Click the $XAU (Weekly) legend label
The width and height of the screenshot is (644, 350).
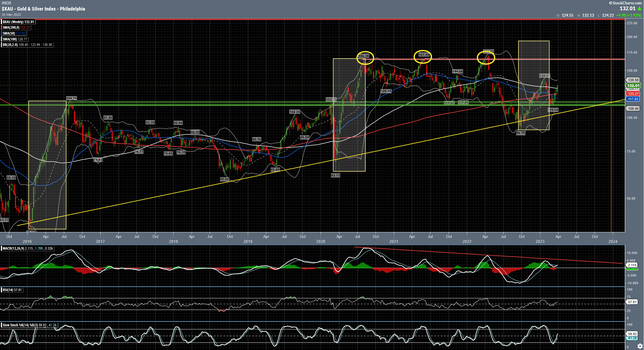click(18, 22)
